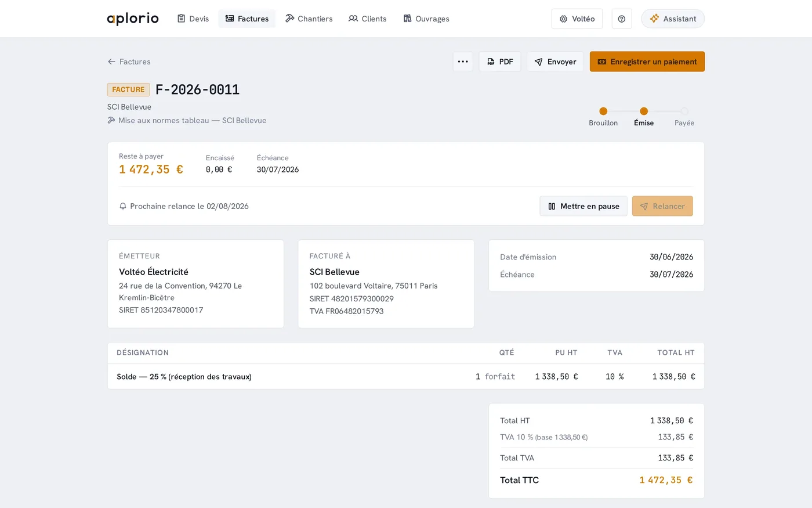Click the remaining amount under Reste à payer
This screenshot has width=812, height=508.
click(151, 170)
